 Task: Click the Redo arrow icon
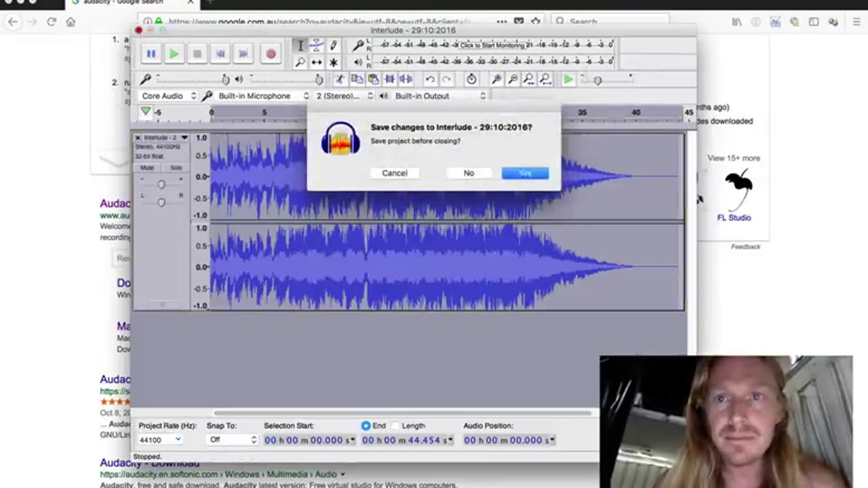click(446, 79)
